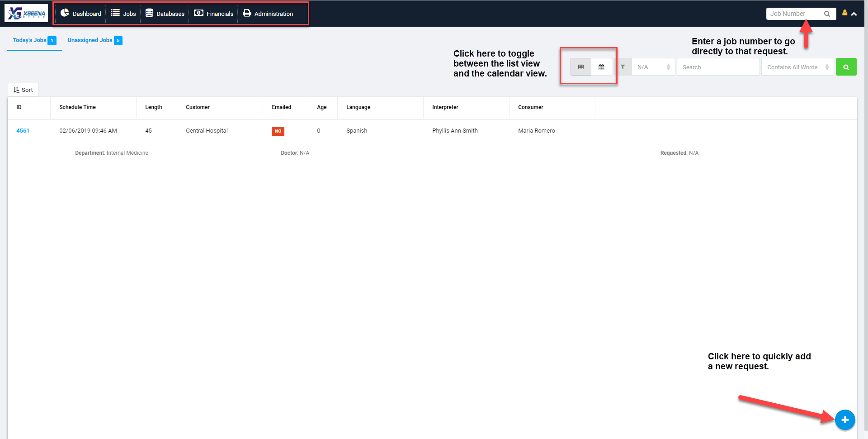
Task: Switch to Unassigned Jobs tab
Action: coord(95,40)
